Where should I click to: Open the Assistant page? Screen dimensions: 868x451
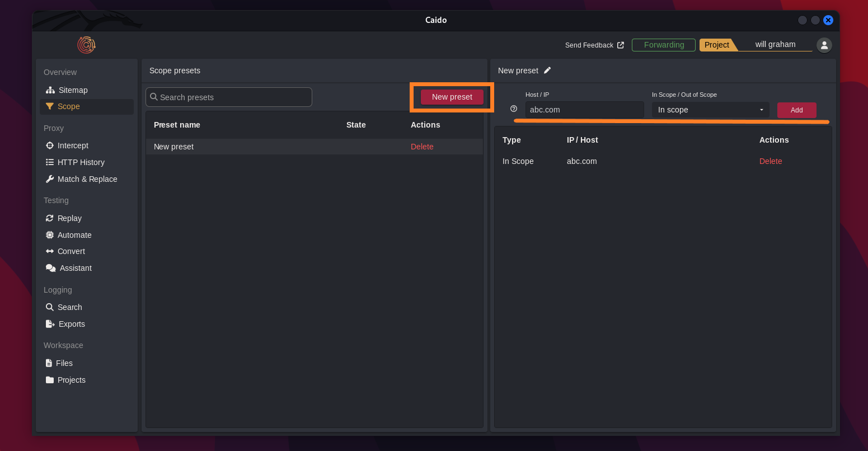click(87, 268)
